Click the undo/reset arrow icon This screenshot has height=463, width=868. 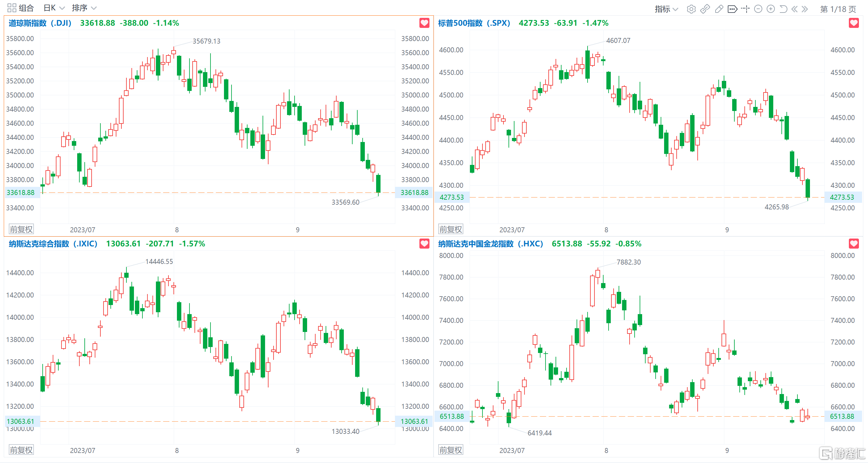pyautogui.click(x=783, y=9)
